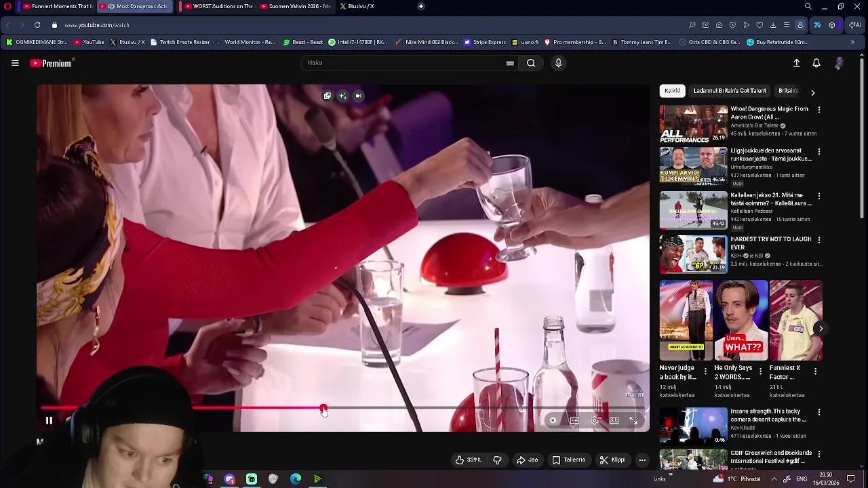The image size is (868, 488).
Task: Go to the YouTube Premium home logo
Action: [x=52, y=63]
